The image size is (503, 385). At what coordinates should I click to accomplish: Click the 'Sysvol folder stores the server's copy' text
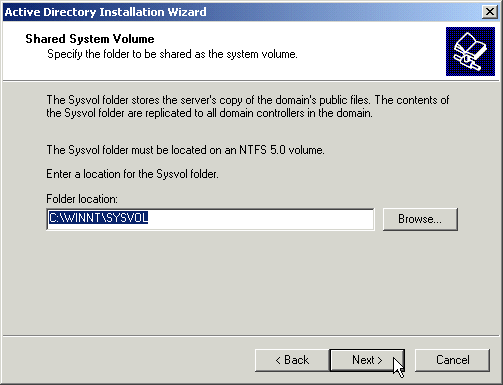[x=248, y=100]
